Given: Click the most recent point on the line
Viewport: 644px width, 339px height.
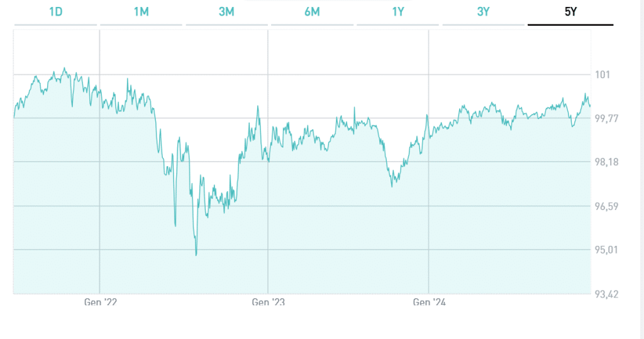Looking at the screenshot, I should coord(590,106).
